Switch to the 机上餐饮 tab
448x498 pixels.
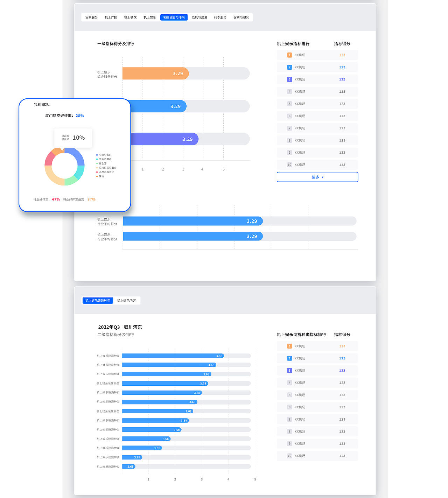130,17
